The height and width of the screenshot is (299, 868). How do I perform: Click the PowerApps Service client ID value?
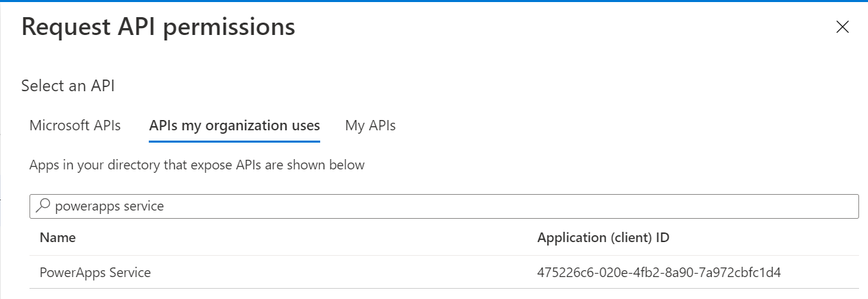click(659, 272)
